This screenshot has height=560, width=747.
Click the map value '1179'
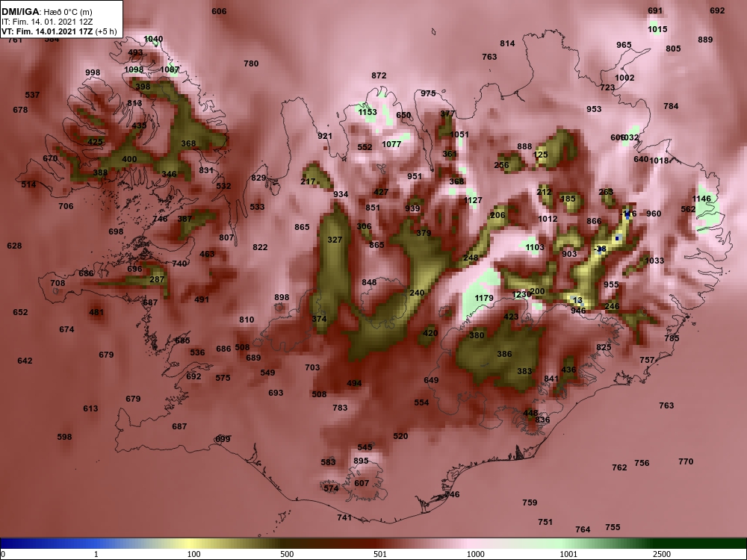(484, 298)
